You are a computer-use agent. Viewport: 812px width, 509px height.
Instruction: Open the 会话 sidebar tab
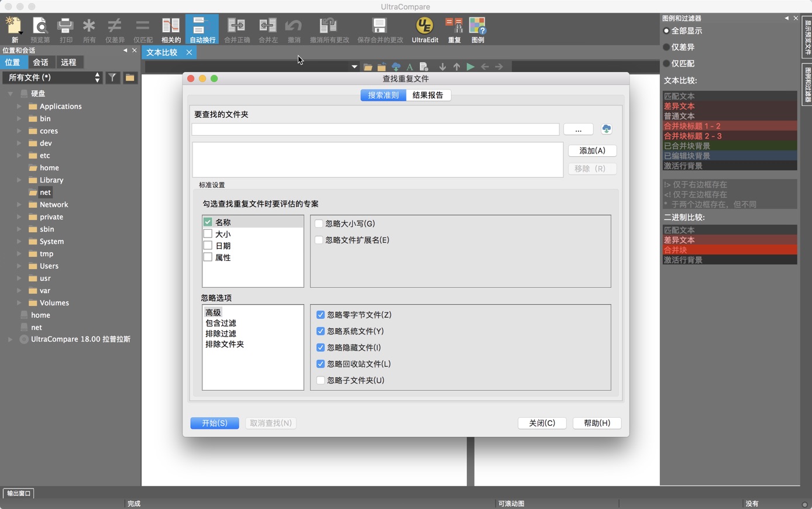click(x=40, y=62)
